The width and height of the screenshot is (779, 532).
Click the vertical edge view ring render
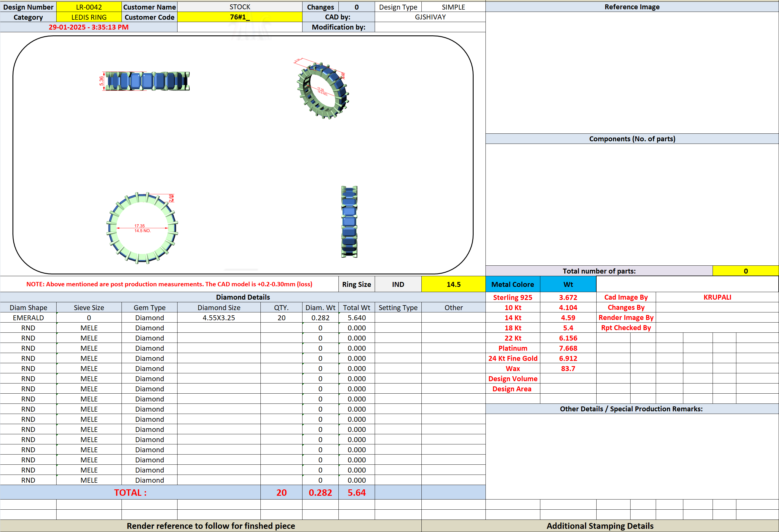click(349, 222)
